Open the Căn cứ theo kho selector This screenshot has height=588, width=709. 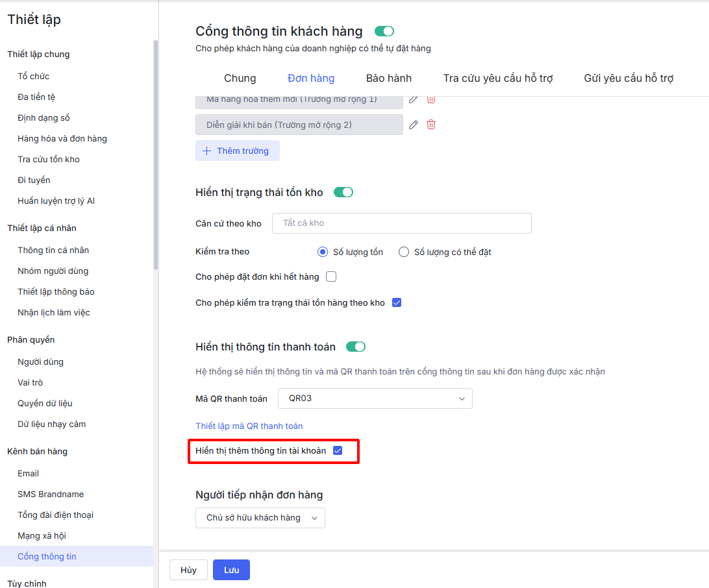[401, 223]
